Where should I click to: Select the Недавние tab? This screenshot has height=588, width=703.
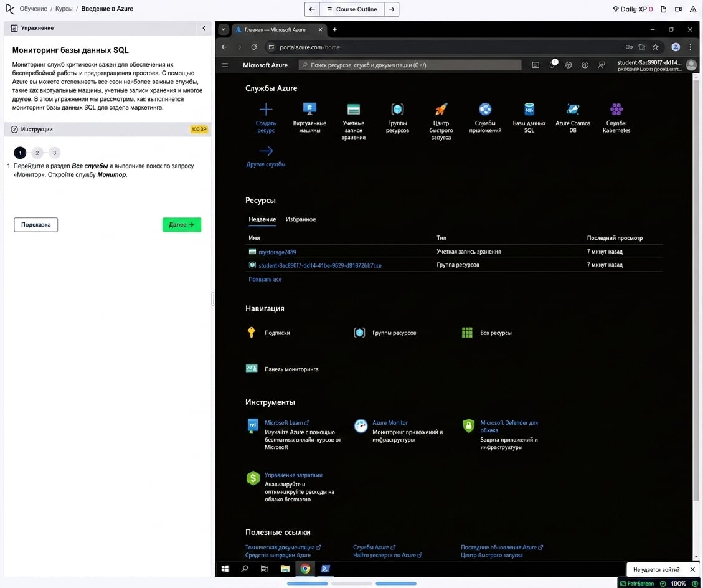coord(262,219)
